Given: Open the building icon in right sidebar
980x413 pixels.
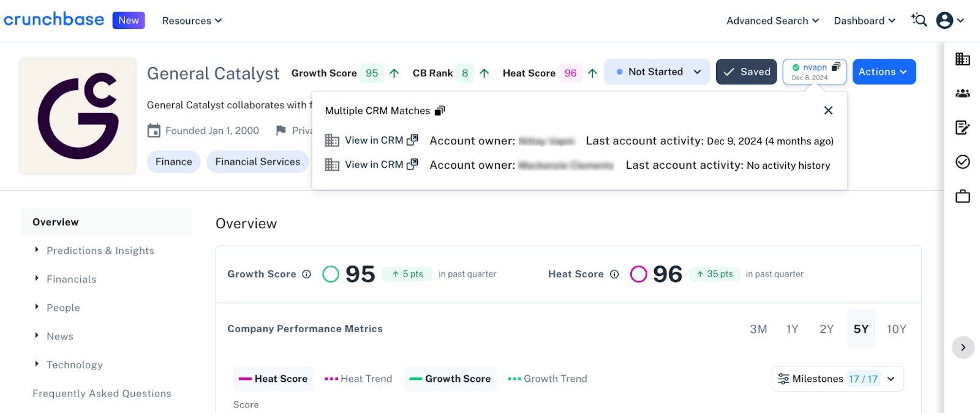Looking at the screenshot, I should (x=963, y=59).
